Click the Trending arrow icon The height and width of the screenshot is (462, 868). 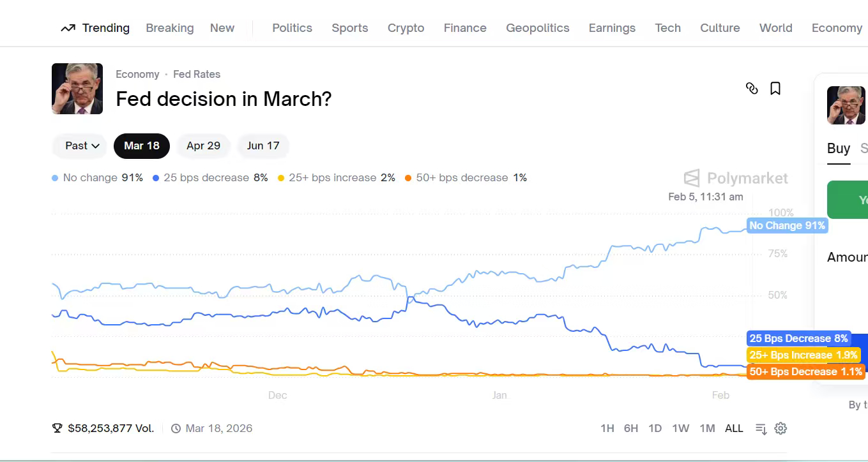(68, 28)
